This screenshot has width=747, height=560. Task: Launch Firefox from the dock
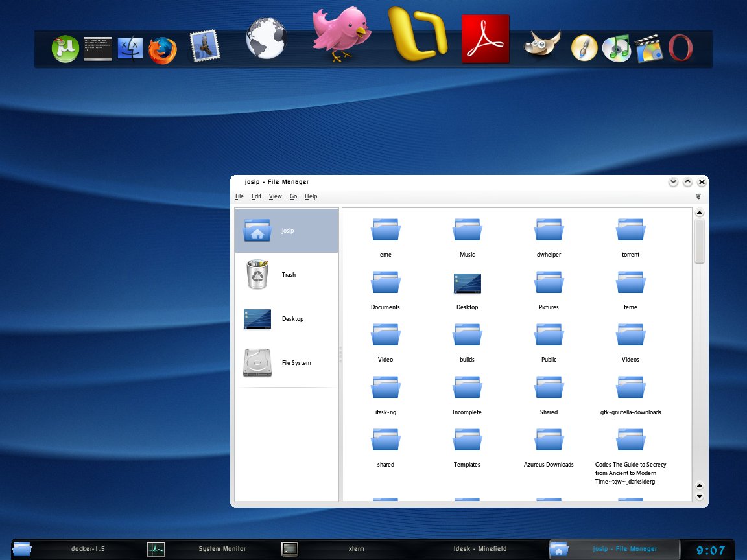(x=163, y=51)
